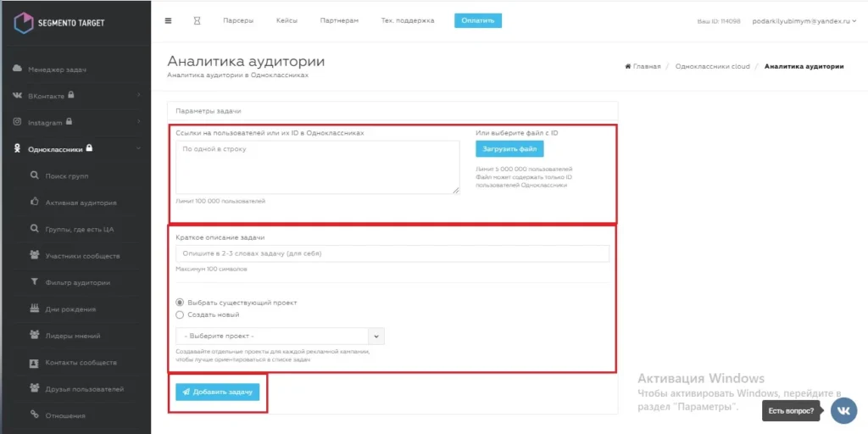868x434 pixels.
Task: Expand the ВКонтакте sidebar section chevron
Action: (138, 95)
